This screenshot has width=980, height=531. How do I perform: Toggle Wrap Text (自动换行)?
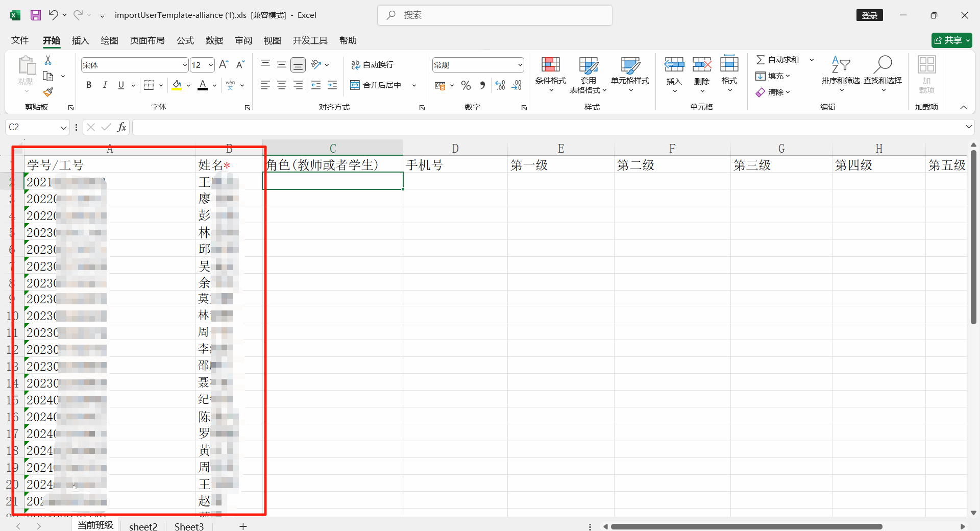click(373, 65)
